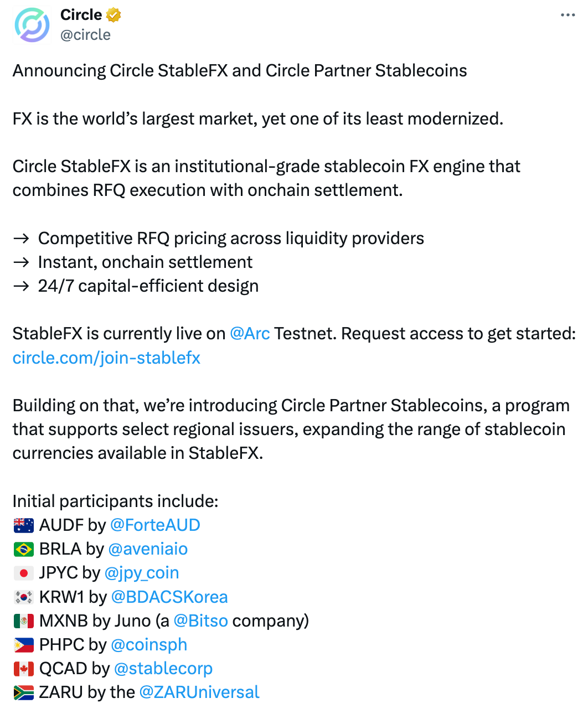
Task: Open the @aveniaio mention
Action: click(x=148, y=549)
